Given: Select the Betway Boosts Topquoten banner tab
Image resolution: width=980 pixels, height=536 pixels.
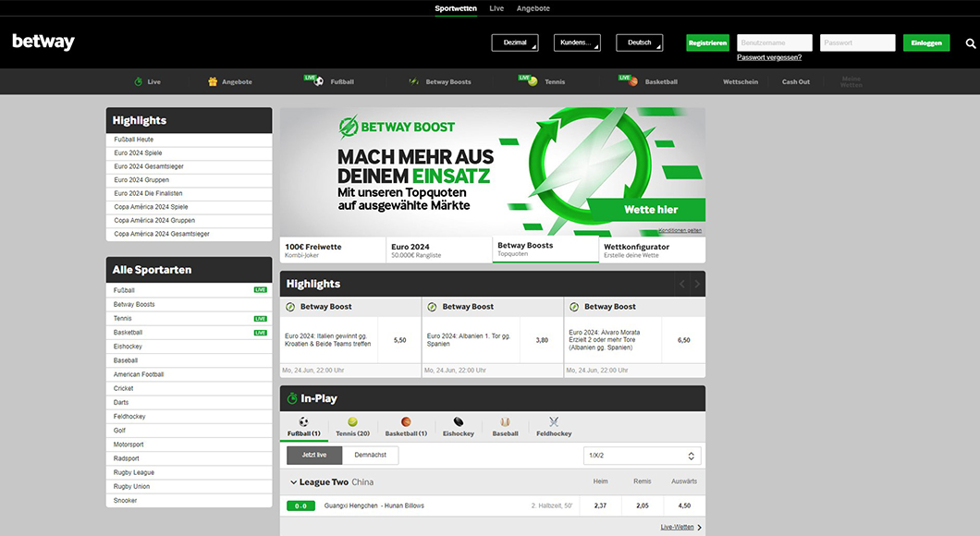Looking at the screenshot, I should [545, 250].
